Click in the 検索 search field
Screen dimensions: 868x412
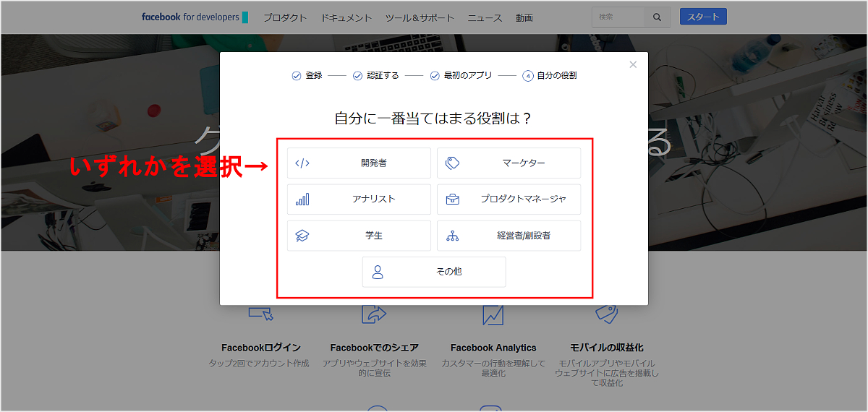tap(617, 17)
